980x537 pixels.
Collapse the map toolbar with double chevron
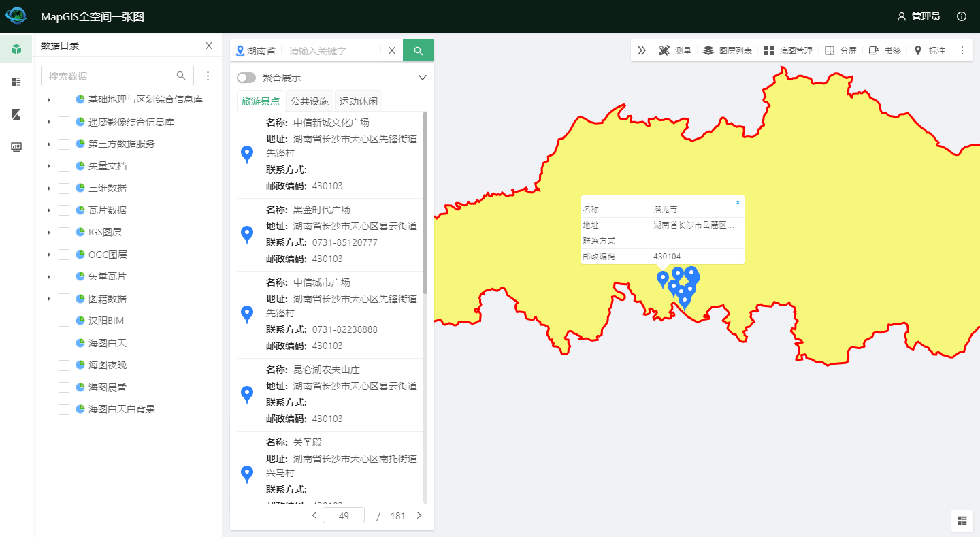click(642, 50)
